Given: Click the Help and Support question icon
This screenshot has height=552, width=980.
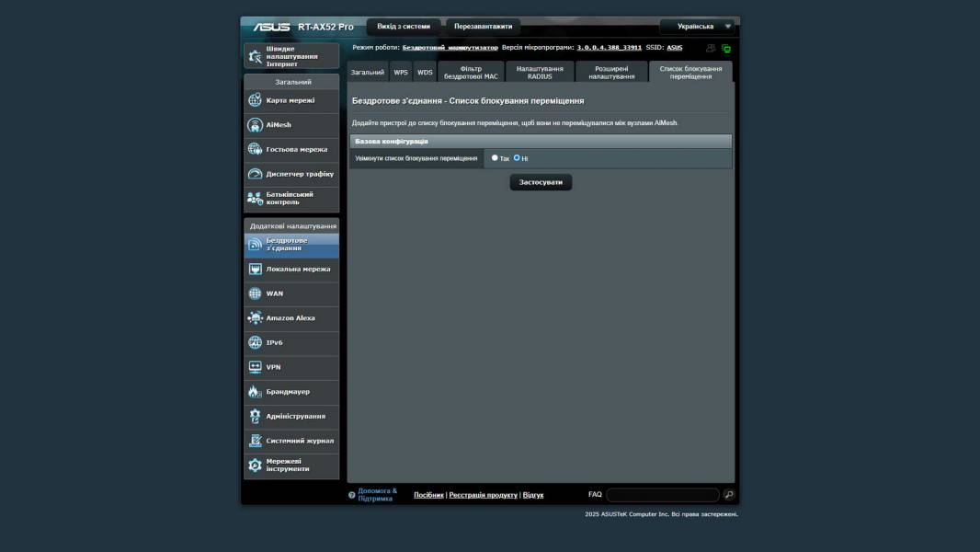Looking at the screenshot, I should click(x=351, y=495).
